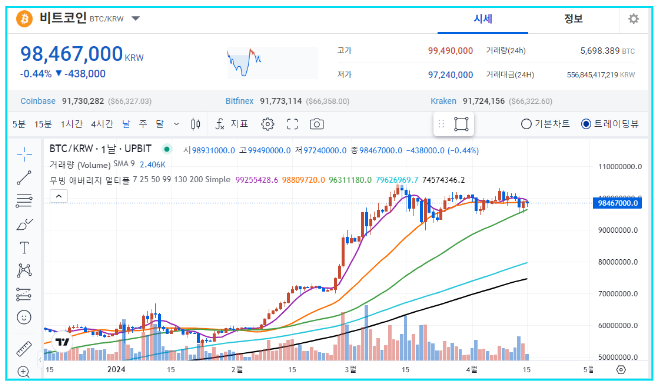The width and height of the screenshot is (659, 388).
Task: Select the 트레이딩뷰 radio option
Action: (610, 124)
